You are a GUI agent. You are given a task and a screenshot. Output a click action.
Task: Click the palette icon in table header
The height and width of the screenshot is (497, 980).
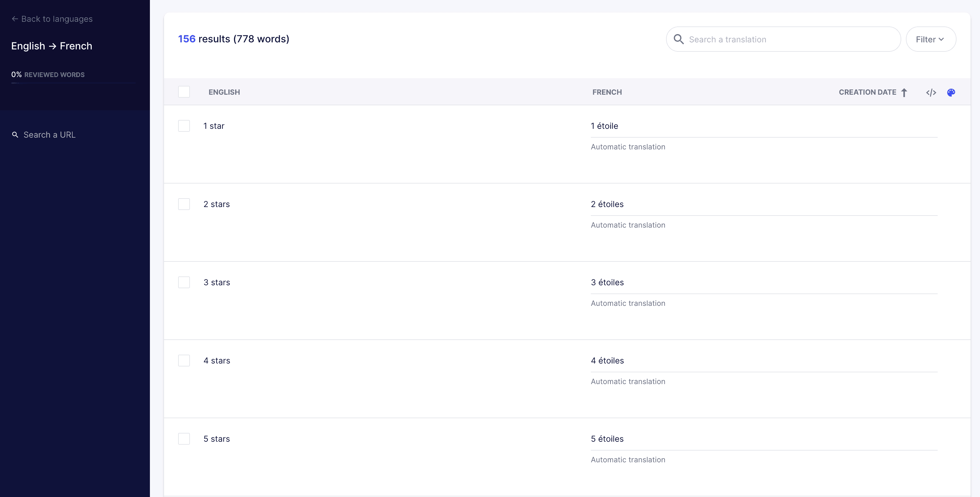tap(951, 92)
